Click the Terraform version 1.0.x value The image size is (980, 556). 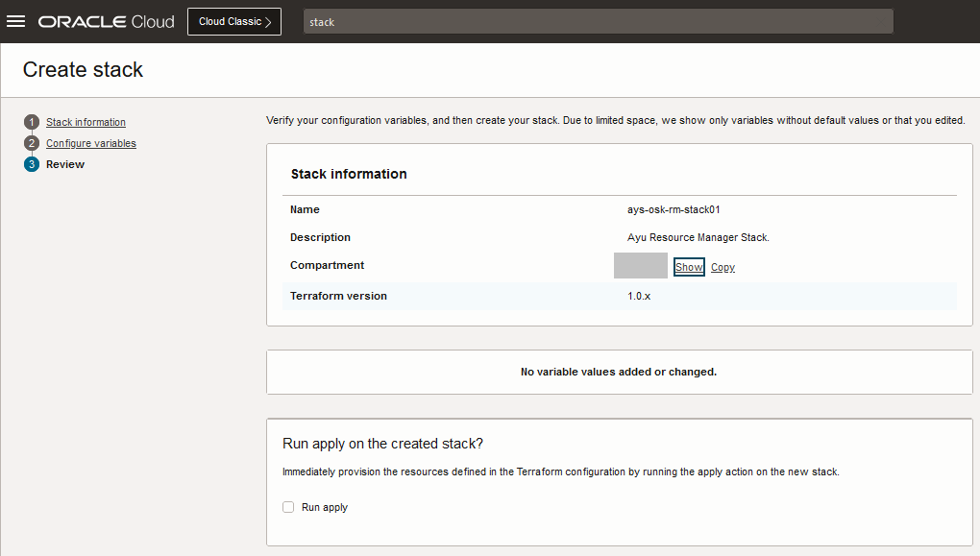(639, 296)
